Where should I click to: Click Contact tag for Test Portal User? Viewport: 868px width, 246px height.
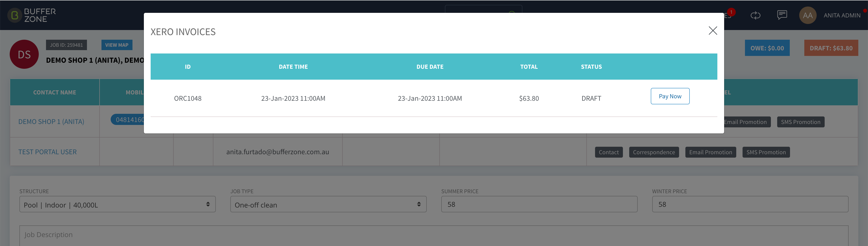click(609, 152)
